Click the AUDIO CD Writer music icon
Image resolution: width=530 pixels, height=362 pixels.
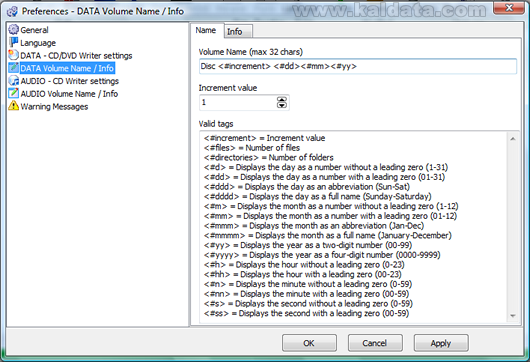coord(14,80)
